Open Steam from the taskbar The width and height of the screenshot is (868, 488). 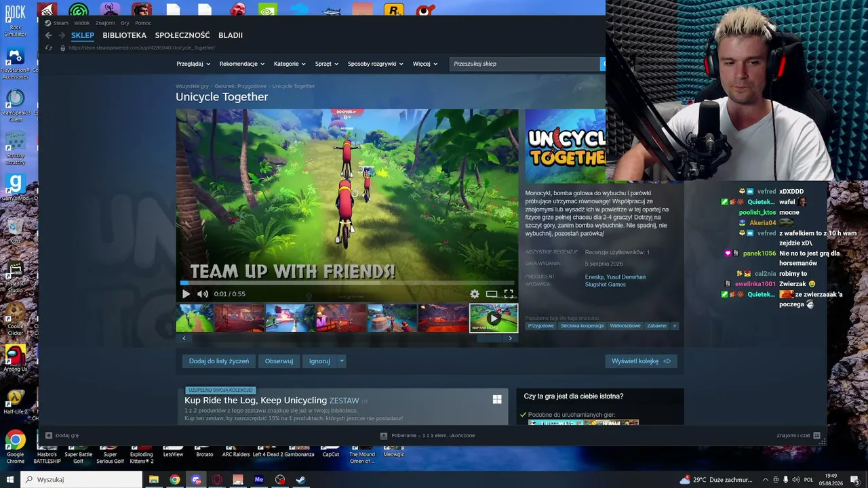coord(301,480)
